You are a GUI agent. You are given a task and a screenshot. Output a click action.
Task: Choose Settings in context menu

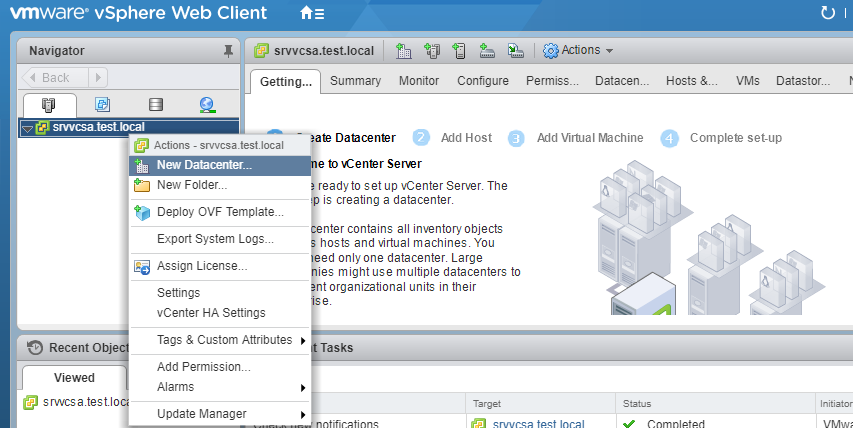click(220, 293)
